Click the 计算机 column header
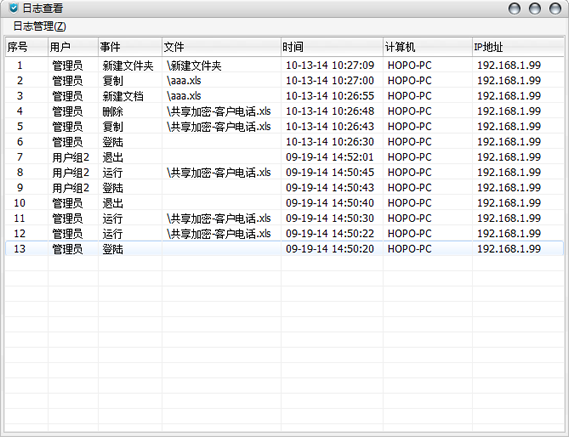 (x=428, y=47)
